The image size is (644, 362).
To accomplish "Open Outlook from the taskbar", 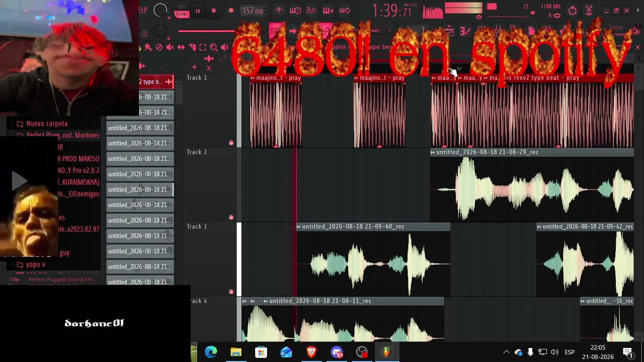I will coord(286,352).
